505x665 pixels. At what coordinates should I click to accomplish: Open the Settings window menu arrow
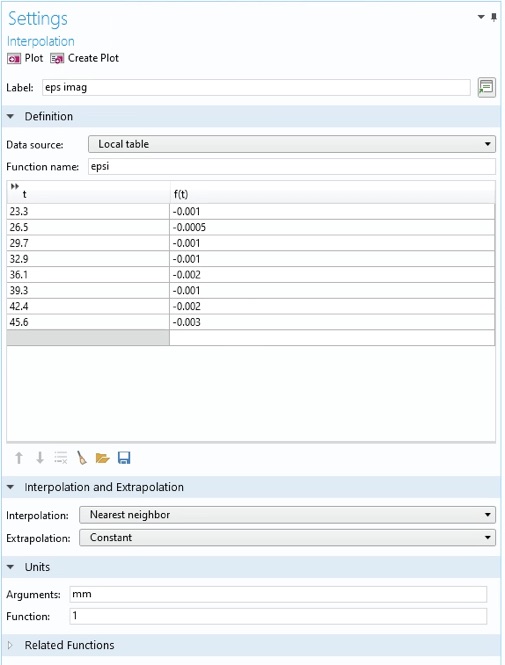click(481, 17)
